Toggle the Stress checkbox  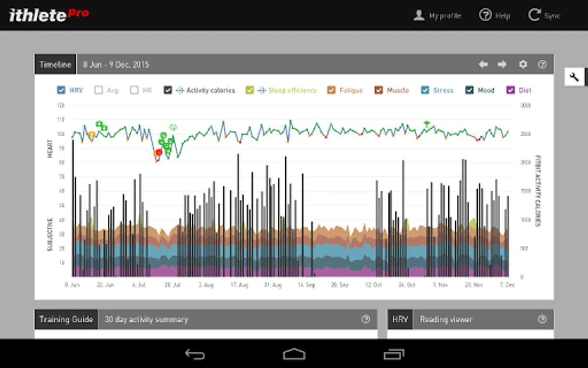[x=425, y=90]
